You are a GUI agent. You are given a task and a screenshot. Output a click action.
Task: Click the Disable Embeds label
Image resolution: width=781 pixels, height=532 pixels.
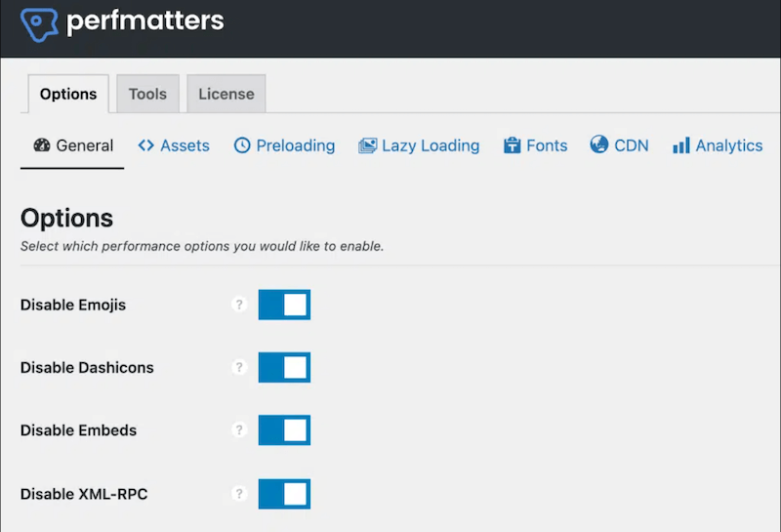(79, 430)
